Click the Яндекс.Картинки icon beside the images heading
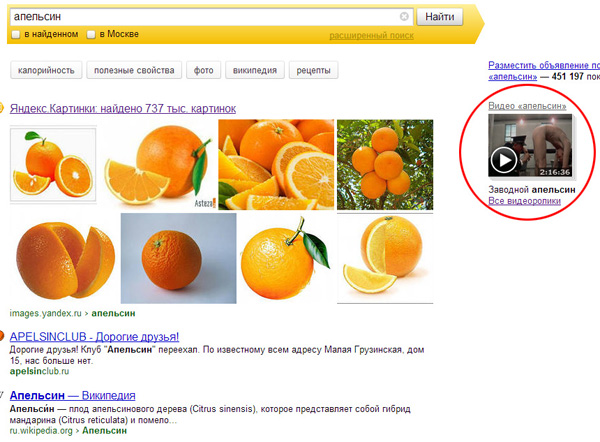 [3, 108]
